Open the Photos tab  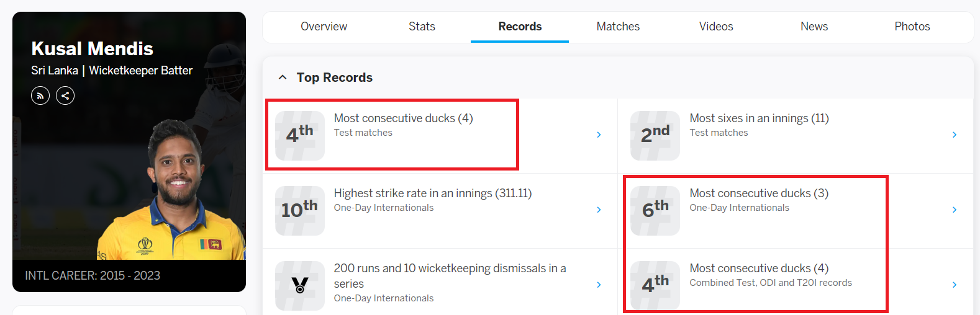click(x=912, y=27)
